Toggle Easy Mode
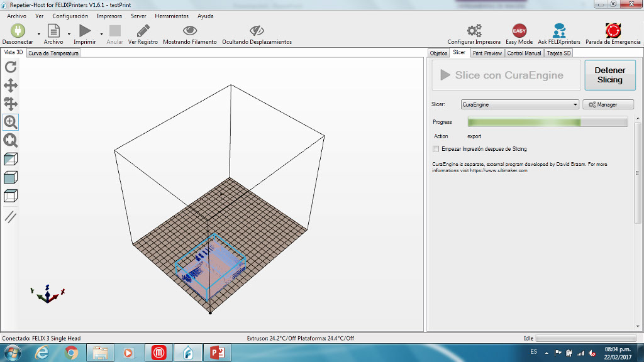Screen dimensions: 644x362 point(519,34)
